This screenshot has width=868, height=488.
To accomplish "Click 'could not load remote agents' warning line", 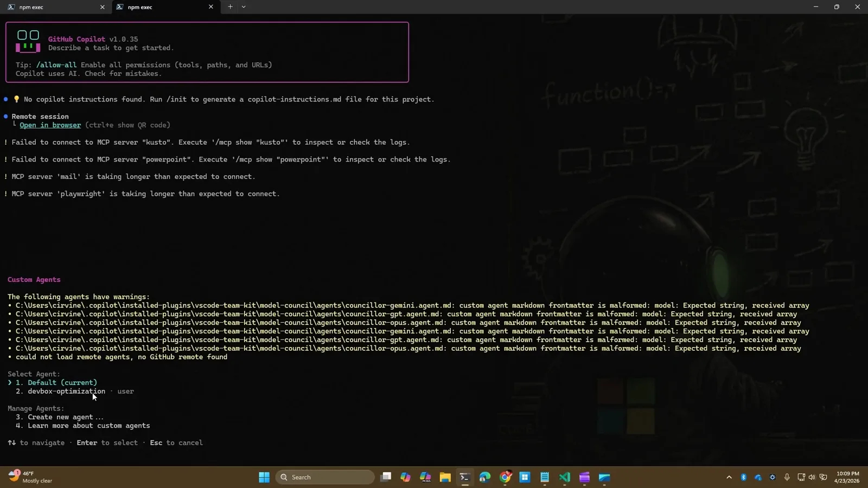I will 117,357.
